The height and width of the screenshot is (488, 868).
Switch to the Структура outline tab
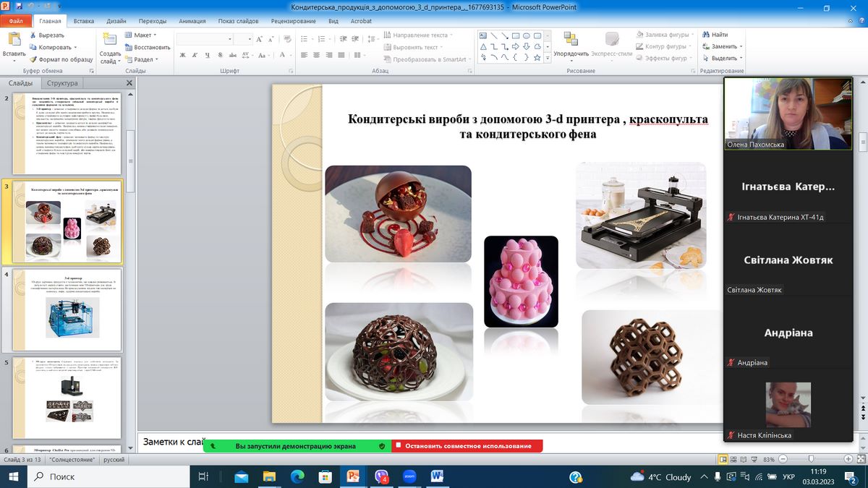(62, 83)
